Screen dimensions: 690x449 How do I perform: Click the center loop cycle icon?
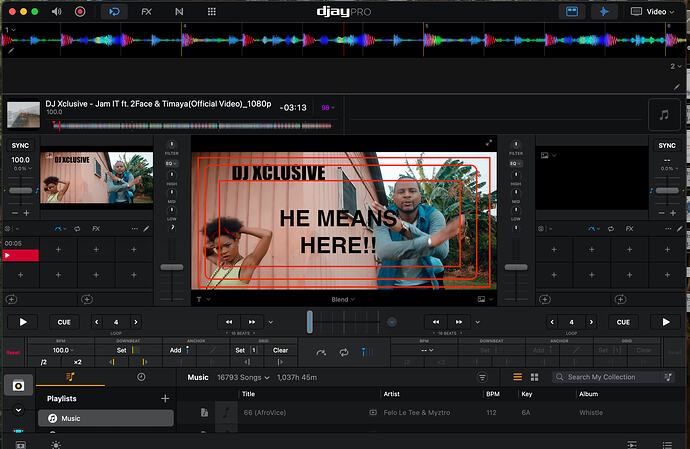[344, 352]
